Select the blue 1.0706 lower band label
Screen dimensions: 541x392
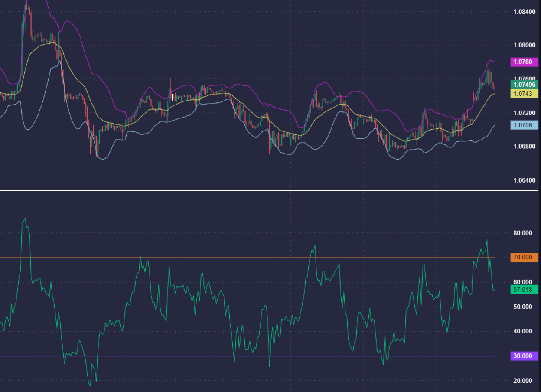(524, 125)
